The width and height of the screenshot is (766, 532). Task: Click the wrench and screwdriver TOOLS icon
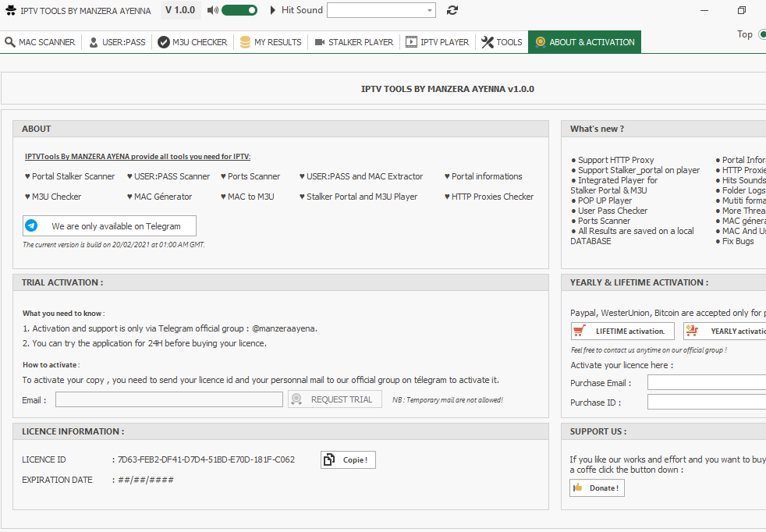487,42
